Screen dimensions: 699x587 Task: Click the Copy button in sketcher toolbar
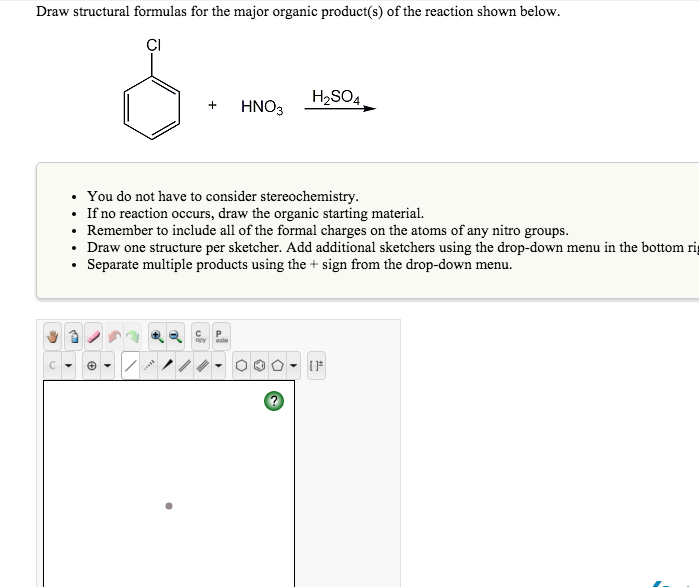coord(201,337)
